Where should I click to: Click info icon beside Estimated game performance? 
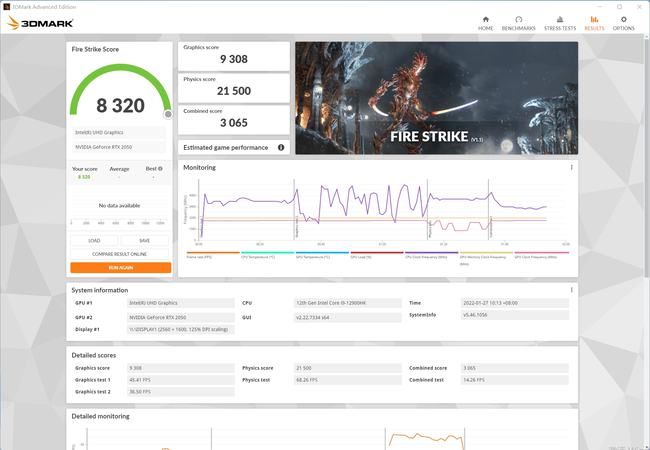(x=281, y=148)
